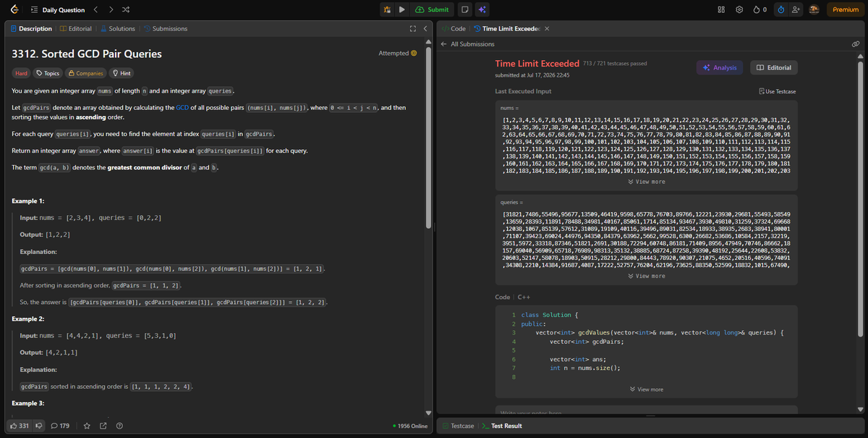
Task: Expand the nums input with View more
Action: coord(647,182)
